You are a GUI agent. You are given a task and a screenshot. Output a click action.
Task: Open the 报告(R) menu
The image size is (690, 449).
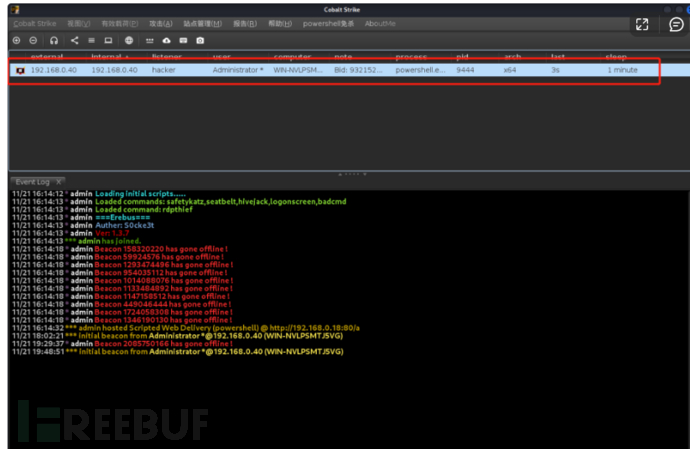pos(245,24)
